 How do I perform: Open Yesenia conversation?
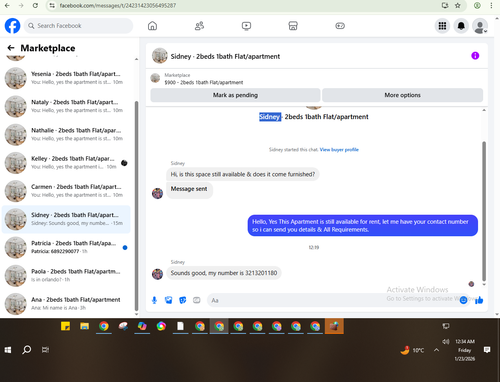click(66, 78)
